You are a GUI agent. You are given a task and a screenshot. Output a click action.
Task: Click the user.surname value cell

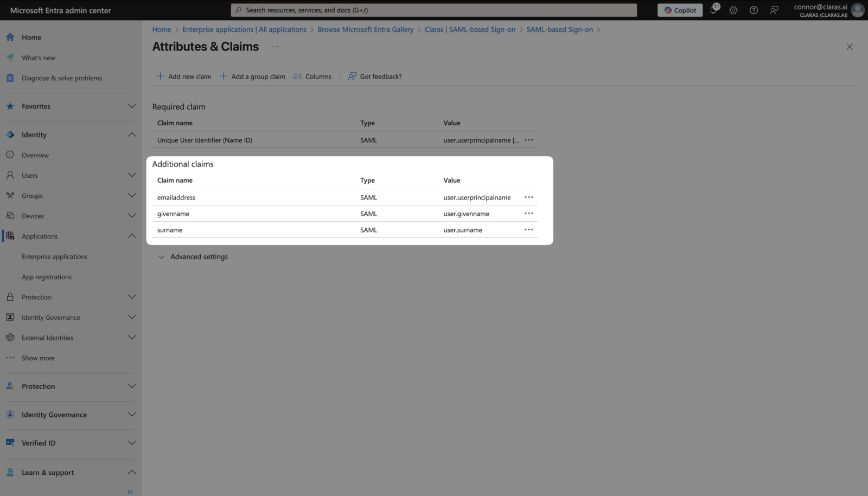pos(463,230)
